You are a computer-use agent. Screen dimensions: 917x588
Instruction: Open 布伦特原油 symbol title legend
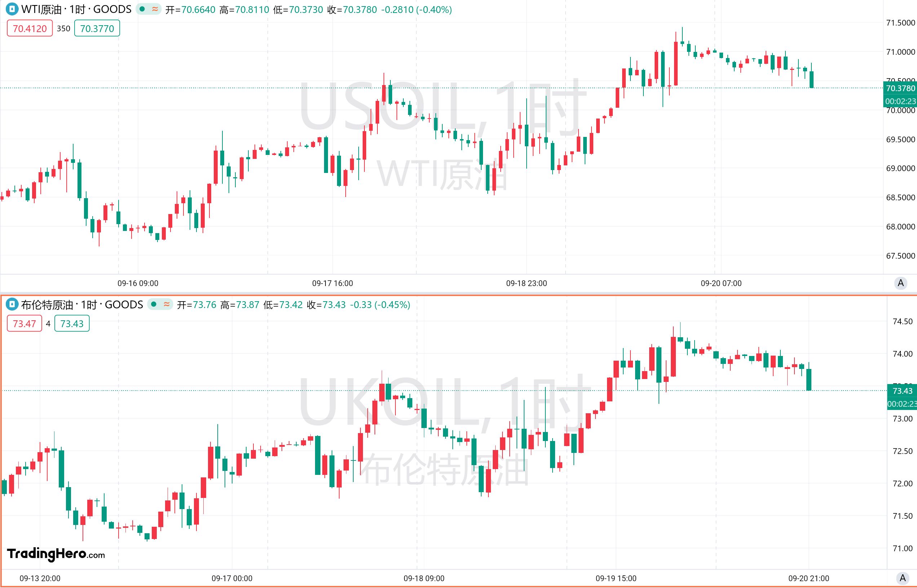click(82, 304)
